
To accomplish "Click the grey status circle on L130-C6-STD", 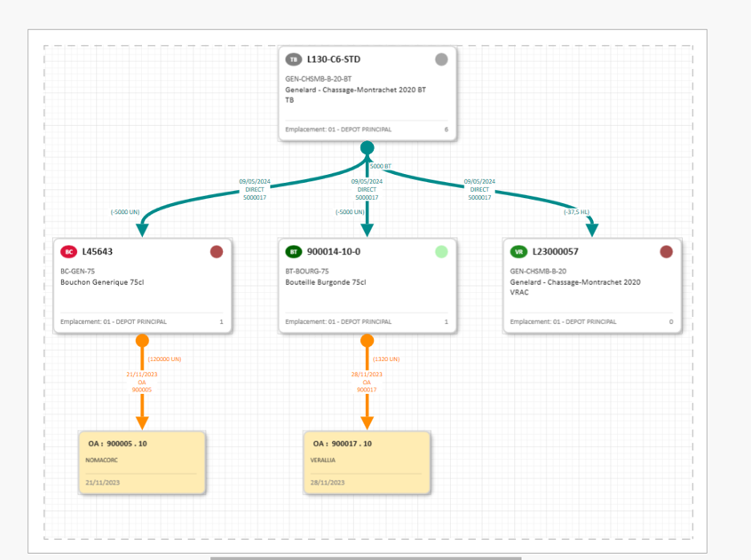I will (441, 59).
